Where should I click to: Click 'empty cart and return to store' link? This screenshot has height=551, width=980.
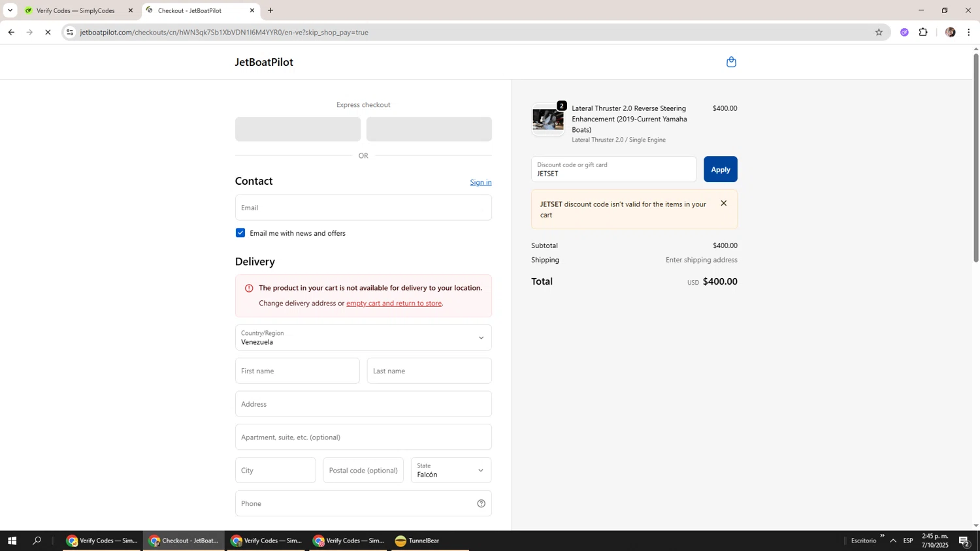click(394, 303)
